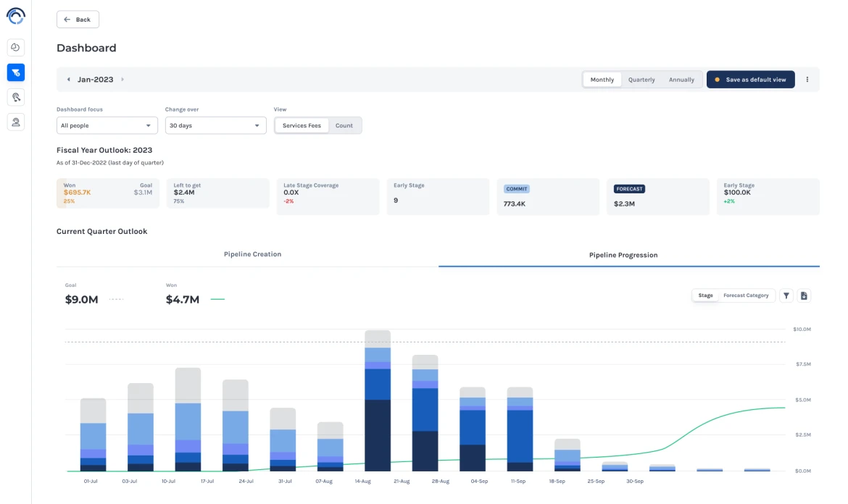This screenshot has height=504, width=848.
Task: Click the app logo at top left
Action: pos(16,16)
